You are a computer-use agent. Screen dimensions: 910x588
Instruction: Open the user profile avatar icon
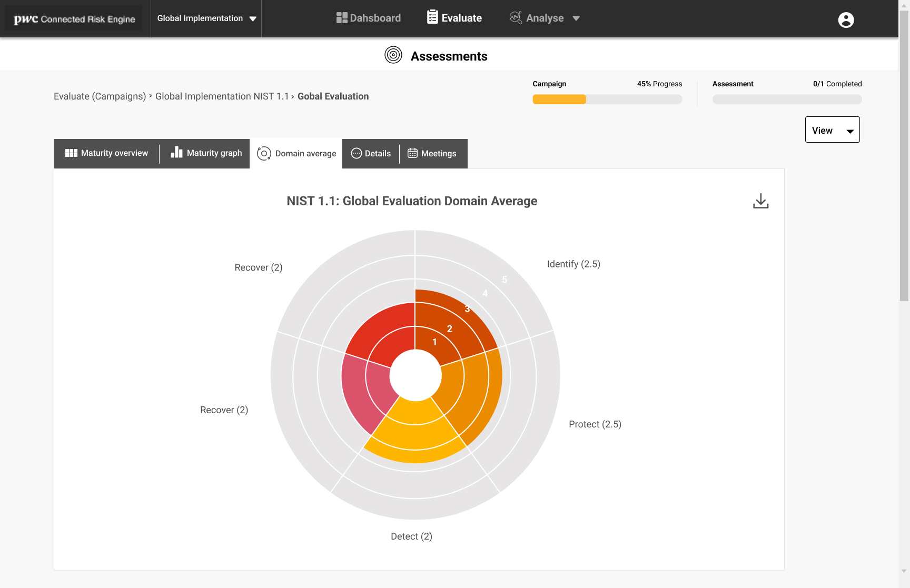tap(845, 19)
